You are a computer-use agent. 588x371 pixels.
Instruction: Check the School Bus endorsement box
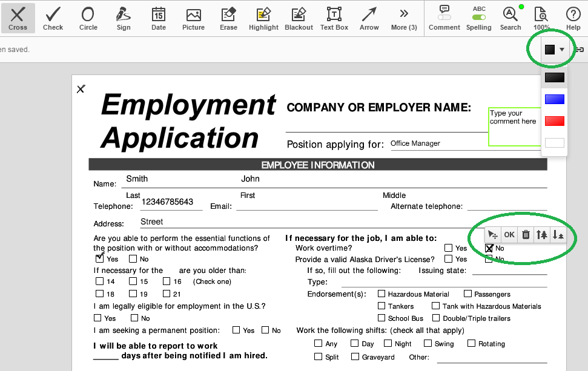(382, 318)
